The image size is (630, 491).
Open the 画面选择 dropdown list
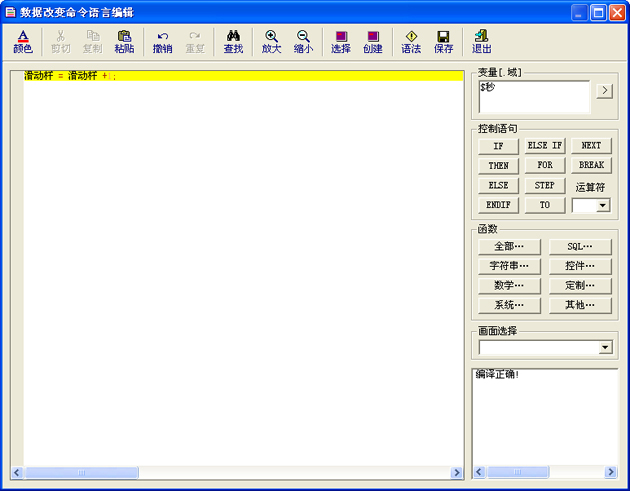(x=605, y=347)
